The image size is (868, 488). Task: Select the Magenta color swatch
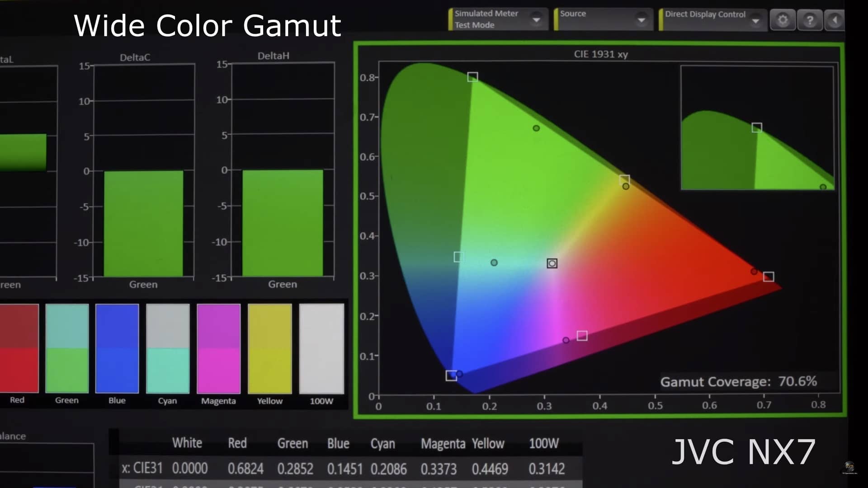point(219,348)
